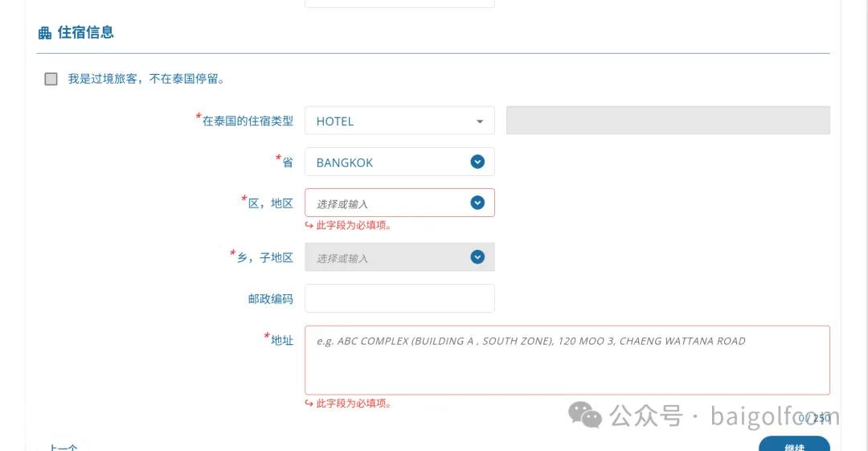The height and width of the screenshot is (451, 868).
Task: Click the building icon beside 住宿信息
Action: 44,33
